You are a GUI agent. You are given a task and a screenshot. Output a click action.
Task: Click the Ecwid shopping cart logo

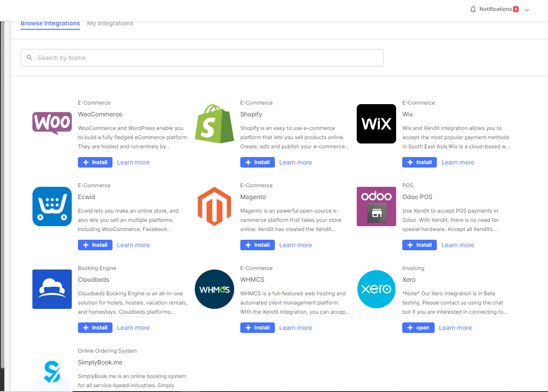(52, 206)
